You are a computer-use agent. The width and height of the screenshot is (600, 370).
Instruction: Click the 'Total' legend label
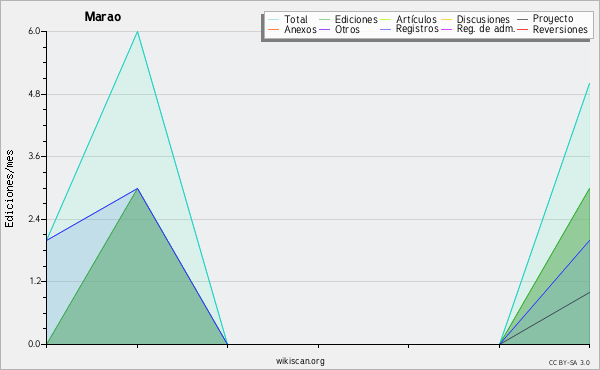[296, 19]
